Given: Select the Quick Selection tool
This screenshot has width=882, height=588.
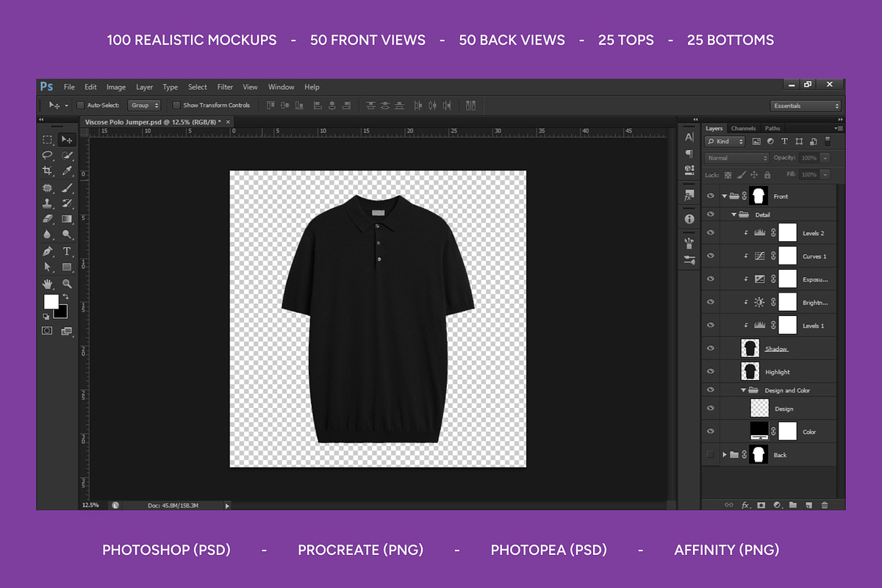Looking at the screenshot, I should pyautogui.click(x=67, y=155).
